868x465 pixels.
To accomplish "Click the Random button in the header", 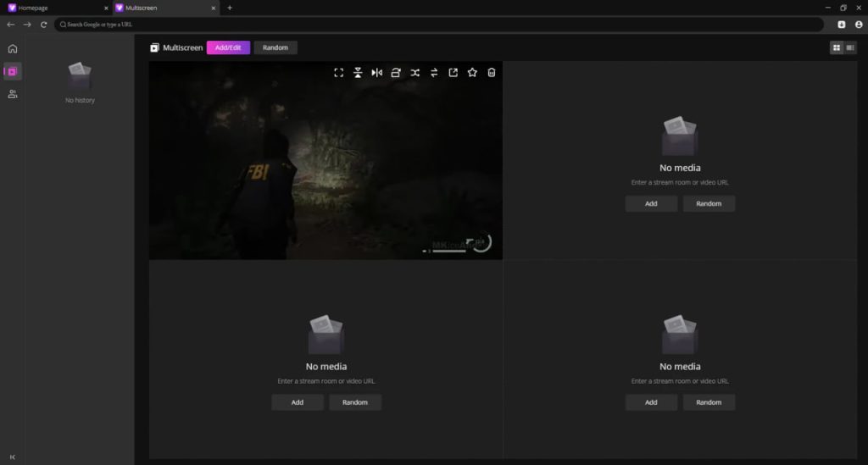I will [275, 47].
